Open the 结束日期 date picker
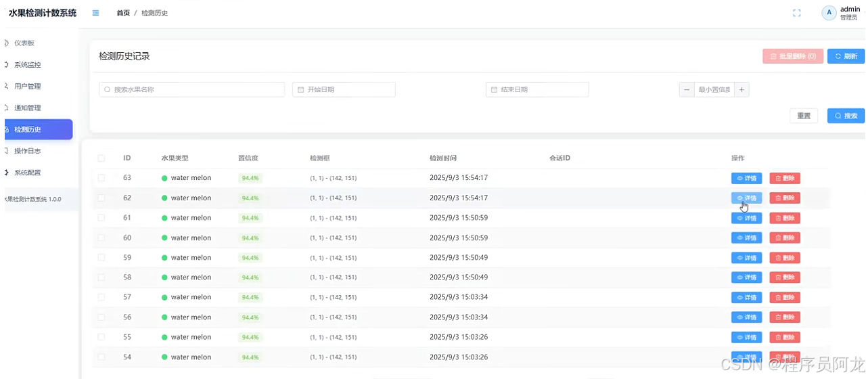 pos(537,89)
